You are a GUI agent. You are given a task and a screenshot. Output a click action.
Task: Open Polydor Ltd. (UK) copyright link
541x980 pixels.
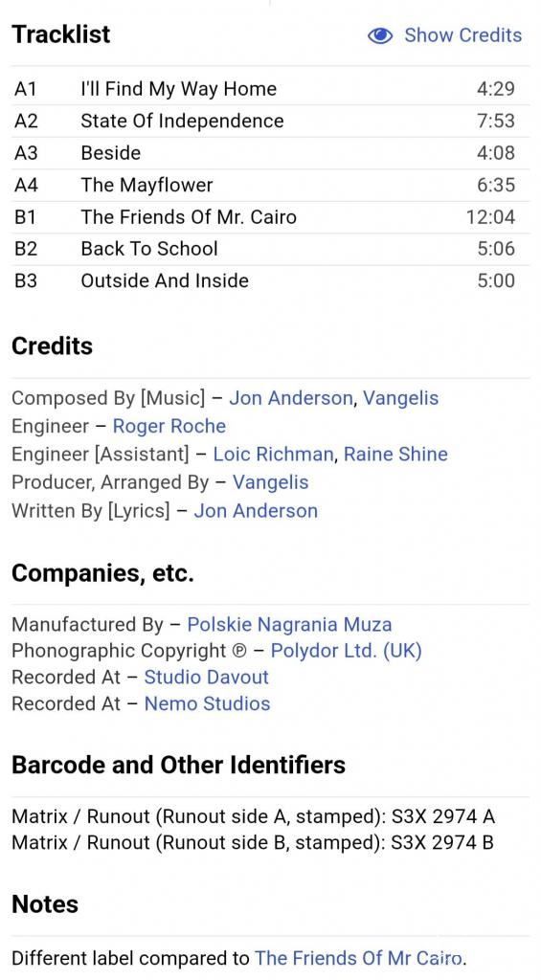[x=347, y=651]
